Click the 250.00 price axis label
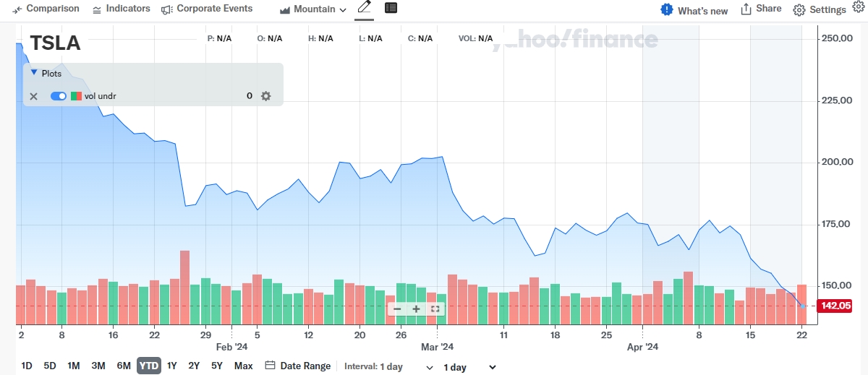 click(x=838, y=38)
